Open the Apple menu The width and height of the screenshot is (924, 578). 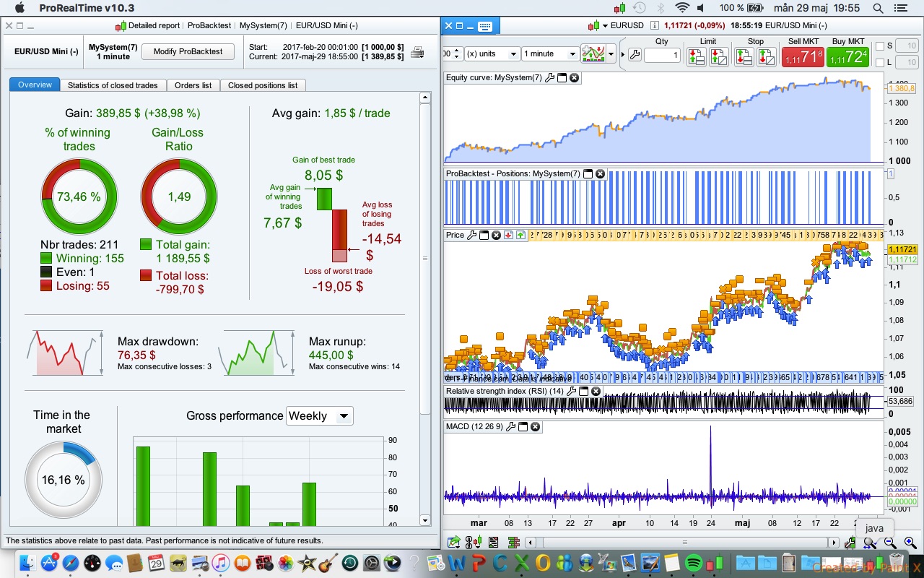[19, 8]
